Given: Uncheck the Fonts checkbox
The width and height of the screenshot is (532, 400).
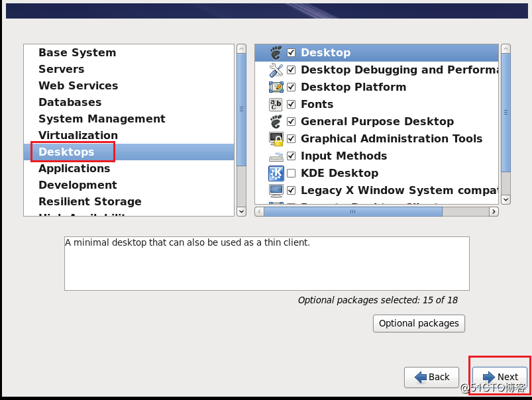Looking at the screenshot, I should coord(291,104).
